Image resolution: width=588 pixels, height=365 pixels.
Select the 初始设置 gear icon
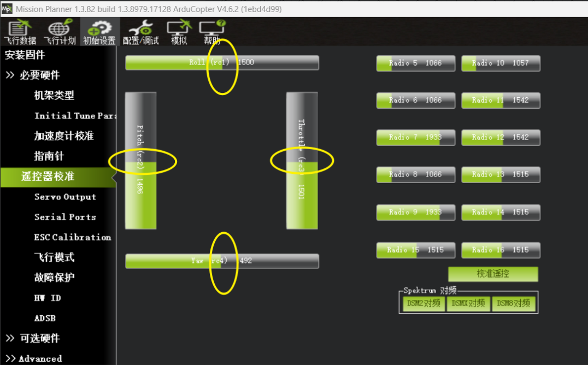(99, 32)
